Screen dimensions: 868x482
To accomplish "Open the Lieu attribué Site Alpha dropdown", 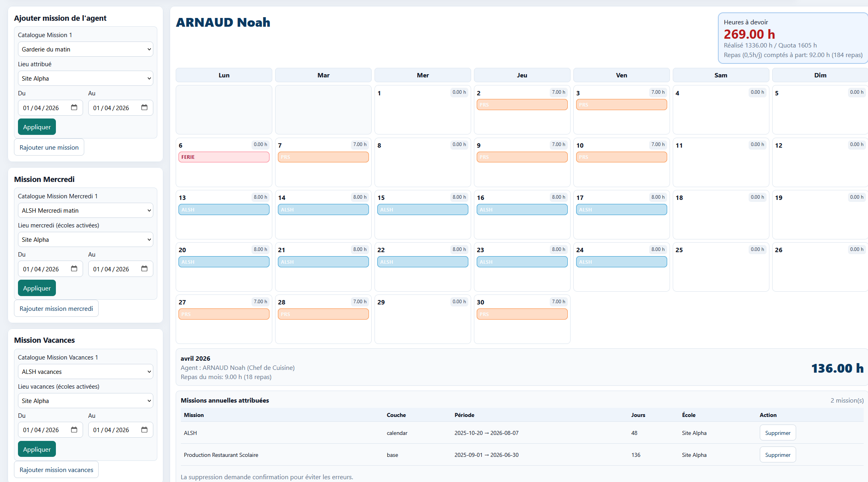I will click(85, 78).
